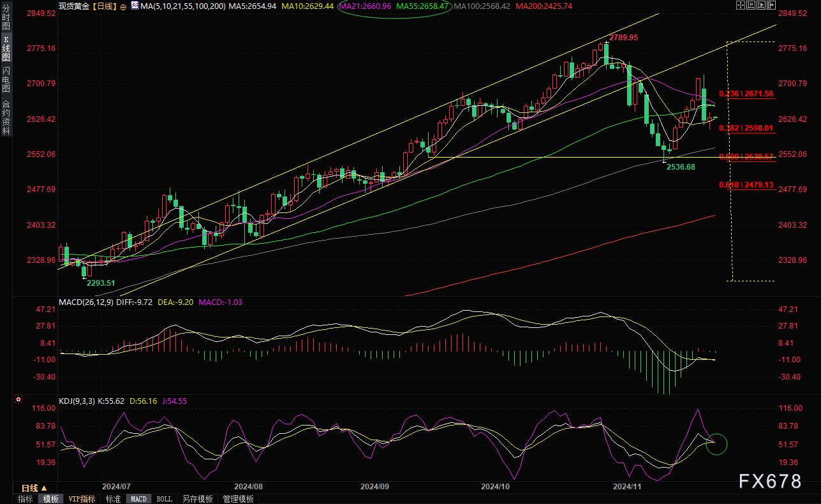821x504 pixels.
Task: Toggle the MACD indicator template
Action: (138, 499)
